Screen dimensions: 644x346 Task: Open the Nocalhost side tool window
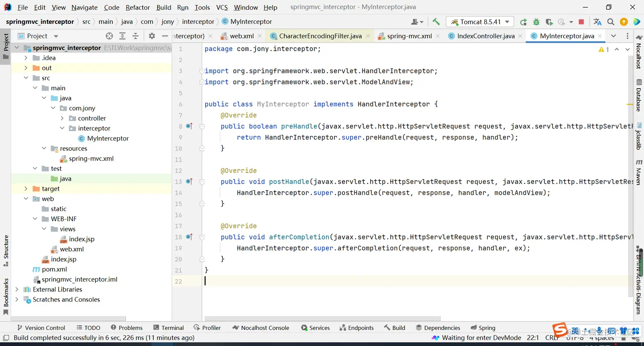(638, 53)
